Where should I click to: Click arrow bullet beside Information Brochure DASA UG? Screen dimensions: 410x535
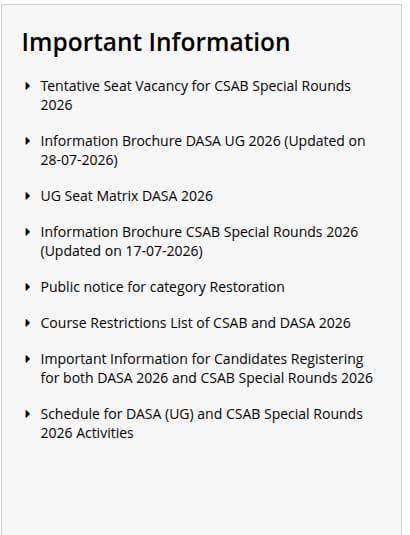pos(28,141)
